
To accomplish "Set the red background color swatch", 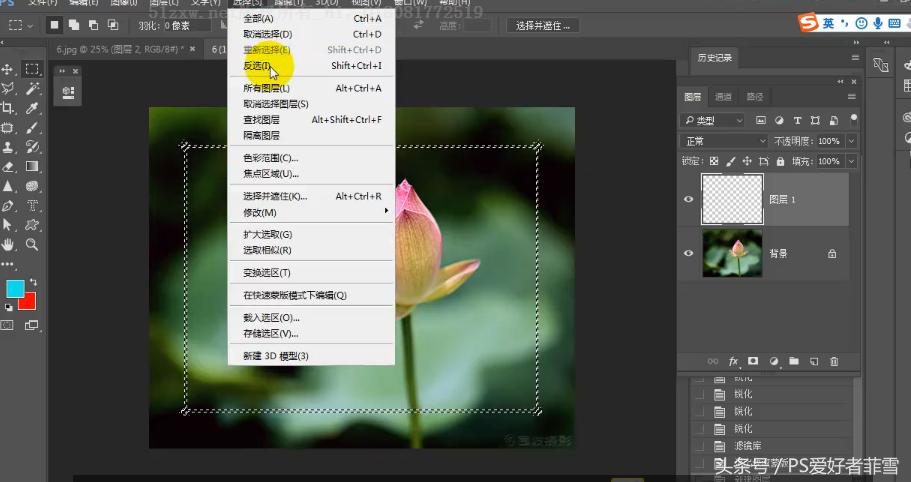I will click(29, 303).
